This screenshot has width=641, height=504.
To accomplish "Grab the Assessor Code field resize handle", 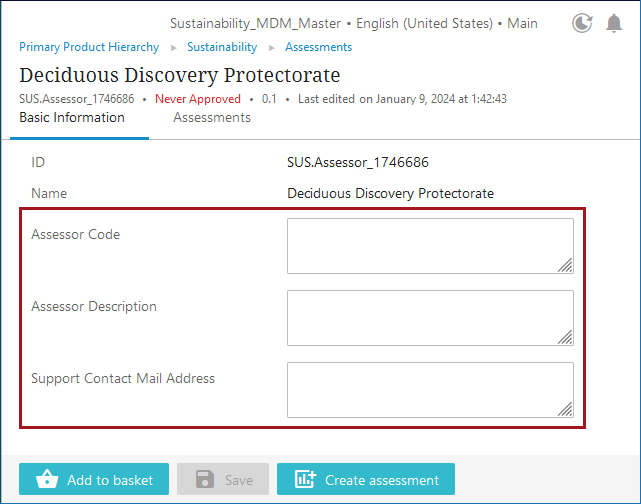I will [x=565, y=265].
